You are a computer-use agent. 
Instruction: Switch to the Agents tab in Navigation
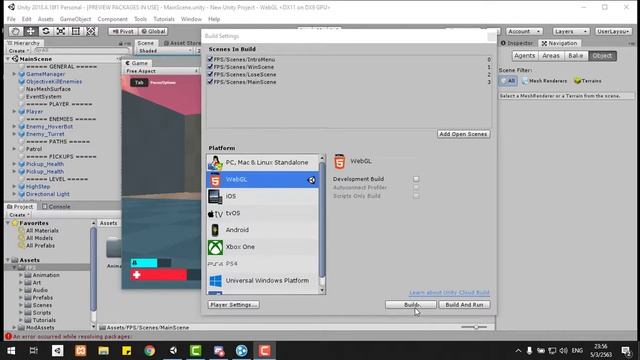[x=524, y=56]
